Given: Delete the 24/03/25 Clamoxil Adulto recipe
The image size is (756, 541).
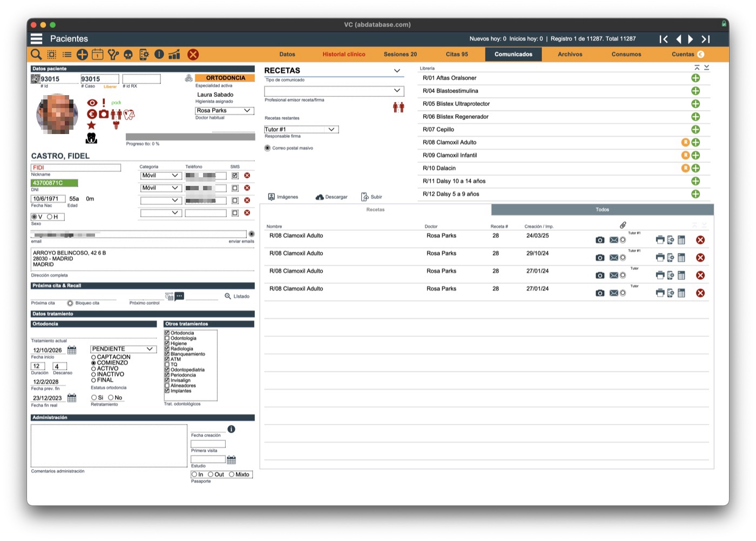Looking at the screenshot, I should point(700,240).
